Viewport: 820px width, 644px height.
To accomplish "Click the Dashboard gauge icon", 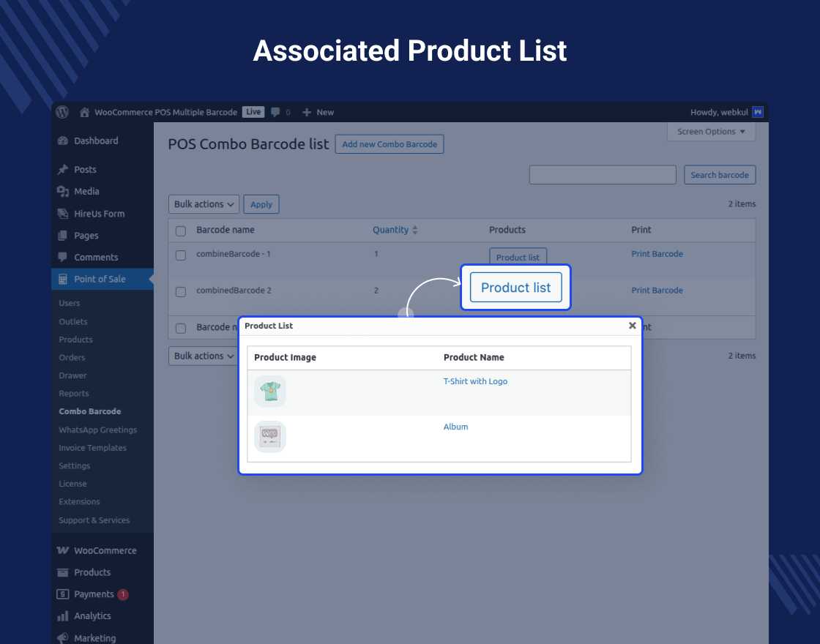I will (62, 141).
